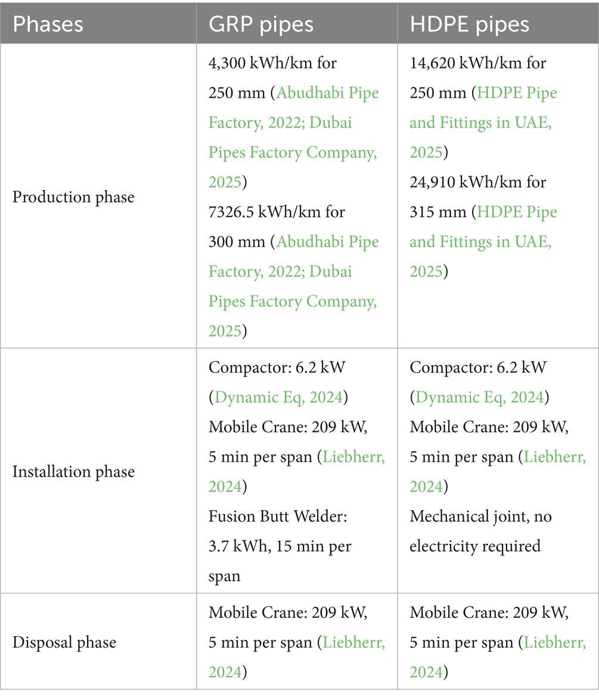Select the HDPE pipes column header
This screenshot has height=700, width=599.
coord(469,23)
